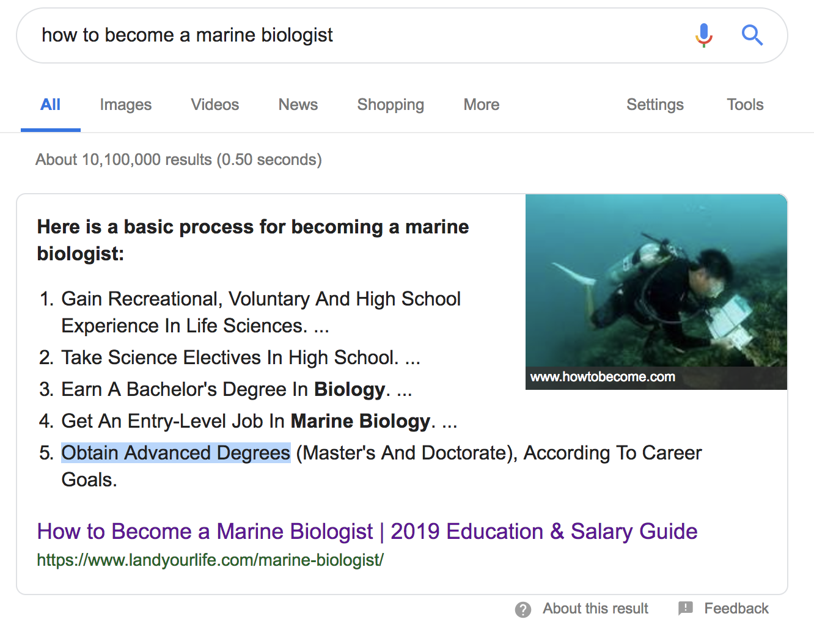Click step 1 Gain Recreational, Voluntary text
The height and width of the screenshot is (644, 814).
[261, 312]
